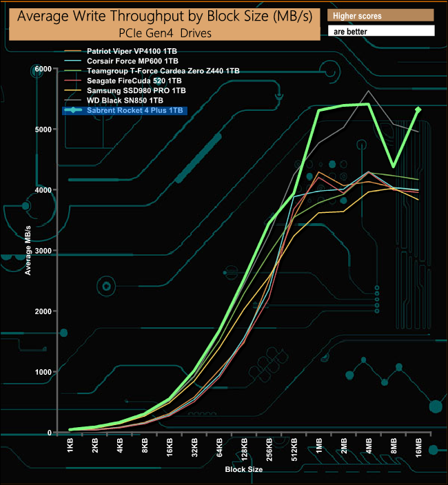The image size is (448, 485).
Task: Click the orange Patriot Viper legend line swatch
Action: pos(73,51)
